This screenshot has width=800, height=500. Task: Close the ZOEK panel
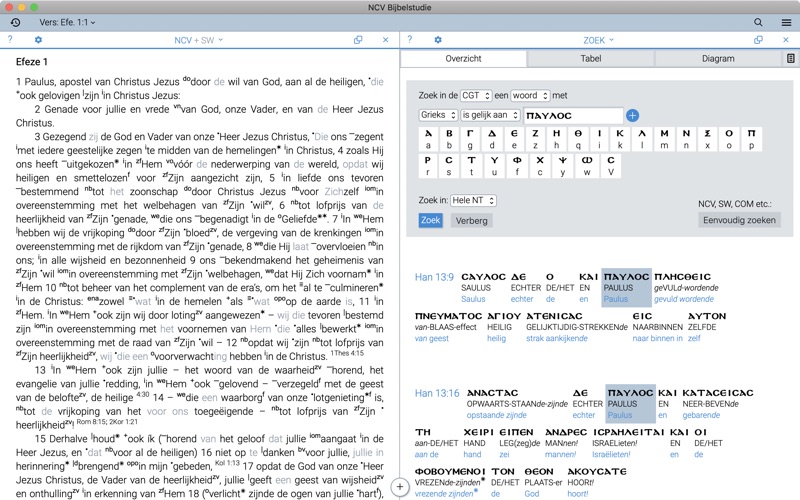click(786, 40)
